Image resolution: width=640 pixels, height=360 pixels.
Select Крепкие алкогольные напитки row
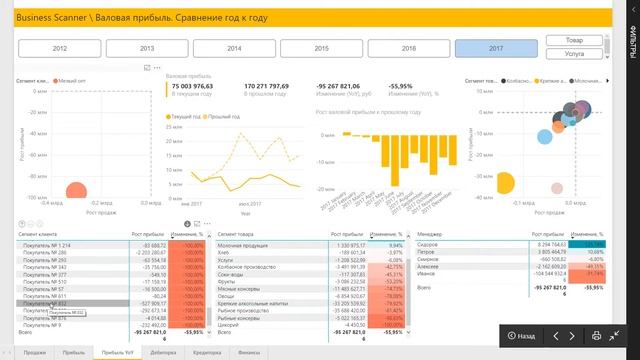310,304
